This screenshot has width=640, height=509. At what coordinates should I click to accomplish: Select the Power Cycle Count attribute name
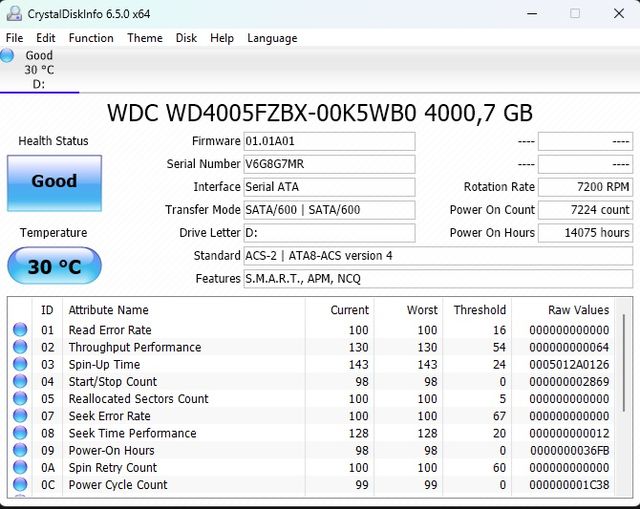coord(118,485)
